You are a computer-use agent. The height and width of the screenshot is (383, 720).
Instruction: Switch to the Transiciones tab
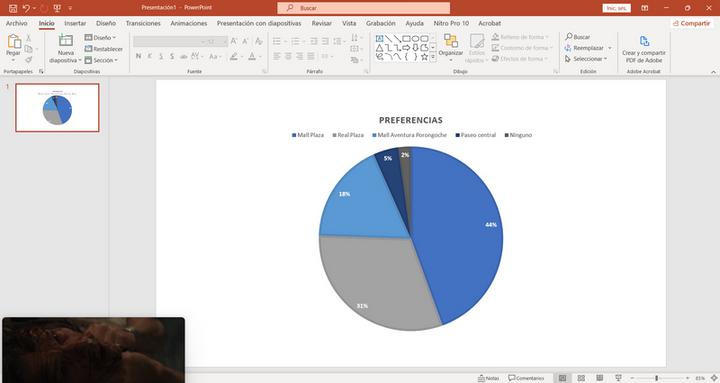click(143, 23)
